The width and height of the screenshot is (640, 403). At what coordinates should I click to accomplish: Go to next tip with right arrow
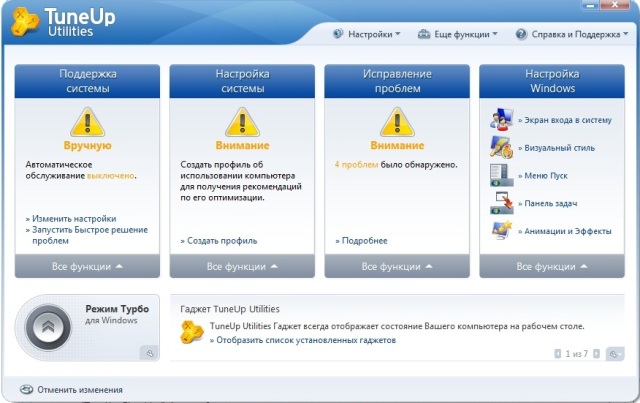(x=598, y=354)
